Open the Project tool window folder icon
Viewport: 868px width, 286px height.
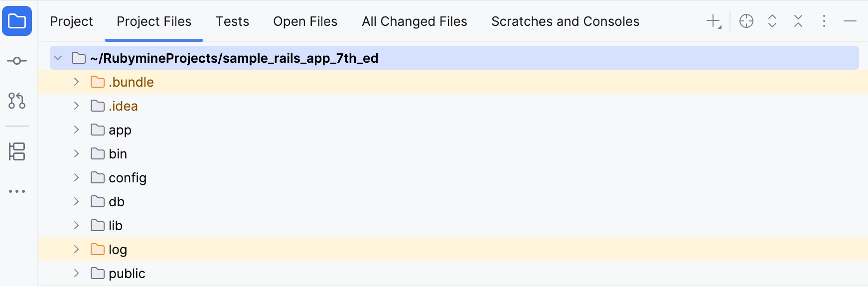(17, 21)
